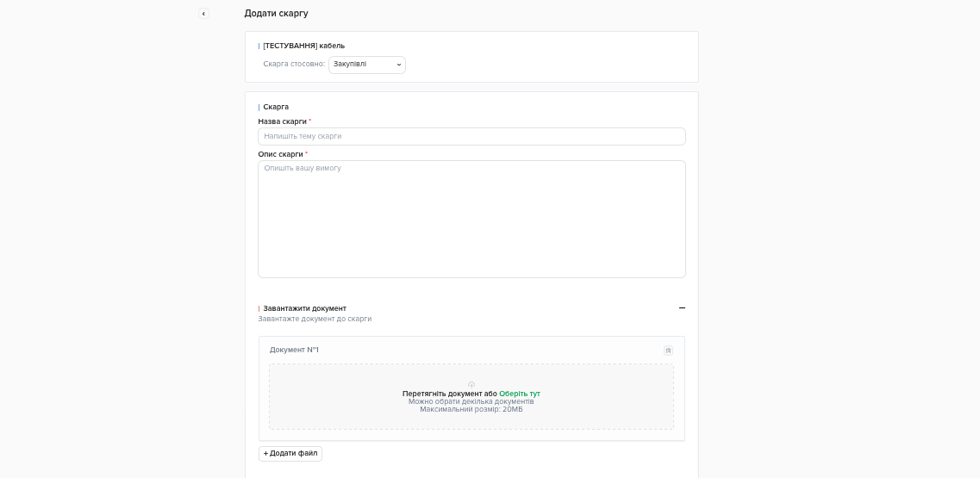Delete Документ №1 with the trash icon
Screen dimensions: 980x478
click(668, 351)
